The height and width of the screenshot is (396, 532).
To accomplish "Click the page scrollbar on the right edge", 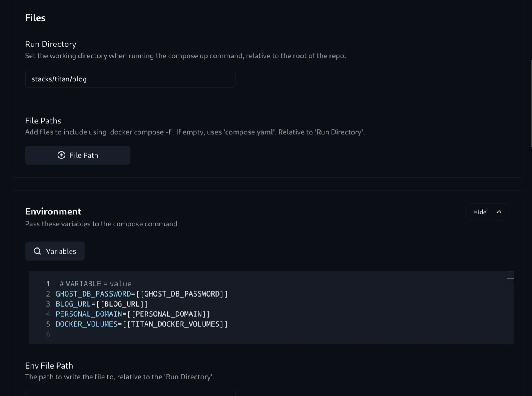I will 531,103.
